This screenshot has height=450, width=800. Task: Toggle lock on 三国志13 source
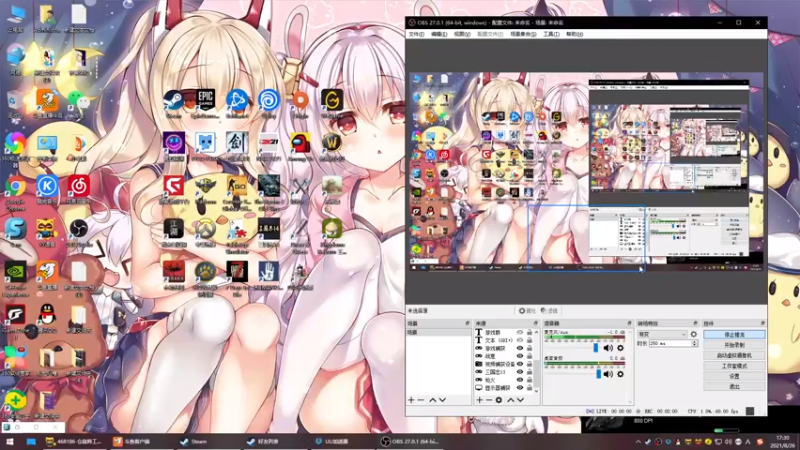tap(530, 372)
